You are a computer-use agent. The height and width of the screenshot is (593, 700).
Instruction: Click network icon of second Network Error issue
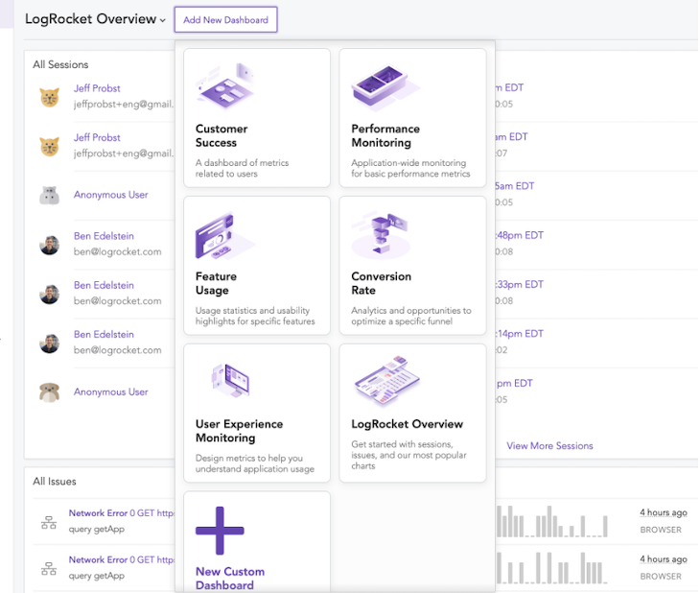pos(49,568)
